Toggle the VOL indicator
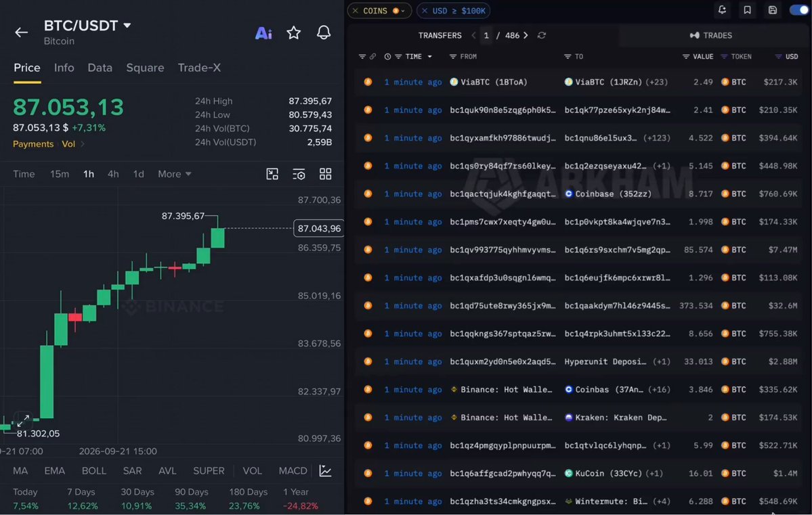Screen dimensions: 812x515 coord(252,470)
